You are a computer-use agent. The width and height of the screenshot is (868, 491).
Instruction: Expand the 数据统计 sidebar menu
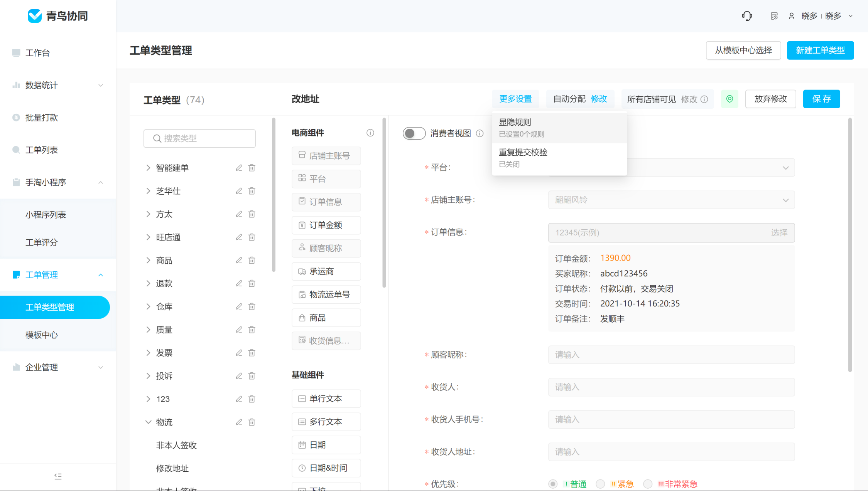[x=58, y=85]
